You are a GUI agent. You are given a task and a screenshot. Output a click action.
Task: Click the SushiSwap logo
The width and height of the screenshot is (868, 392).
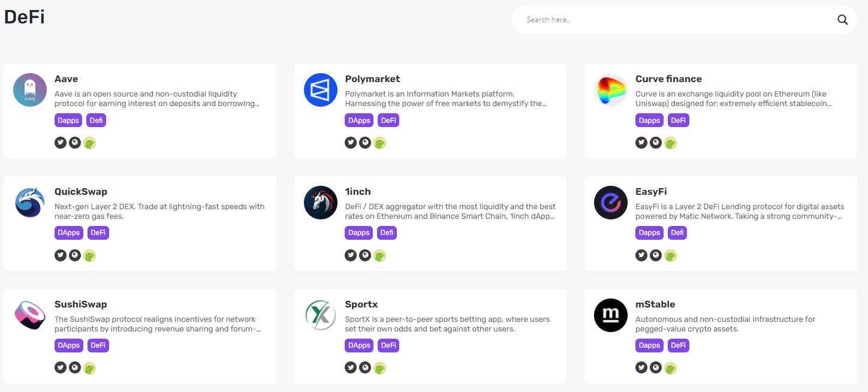click(x=30, y=315)
